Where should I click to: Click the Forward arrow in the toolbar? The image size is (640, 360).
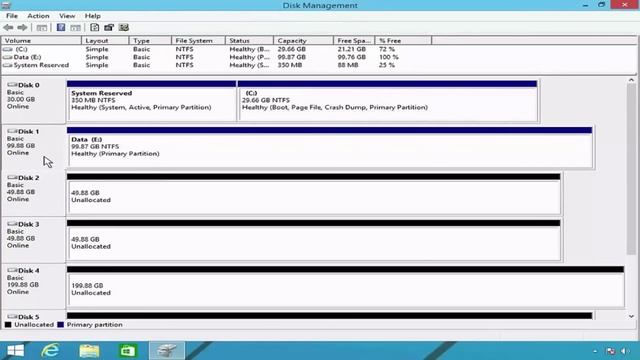[22, 27]
